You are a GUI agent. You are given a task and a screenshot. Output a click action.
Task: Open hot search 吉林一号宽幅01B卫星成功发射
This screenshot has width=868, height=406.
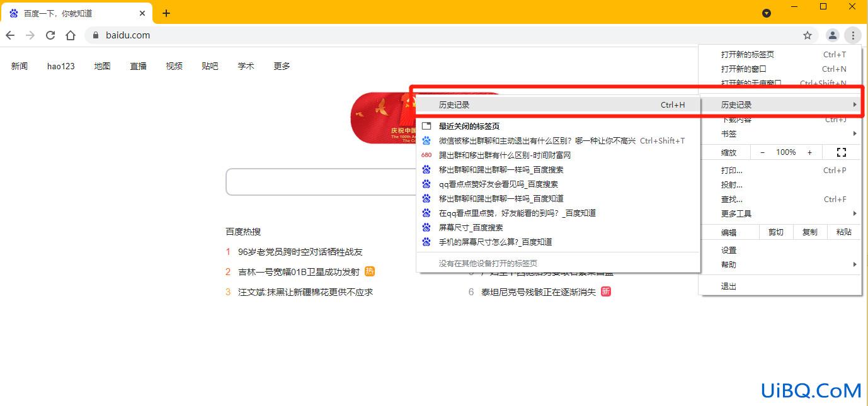pos(299,272)
